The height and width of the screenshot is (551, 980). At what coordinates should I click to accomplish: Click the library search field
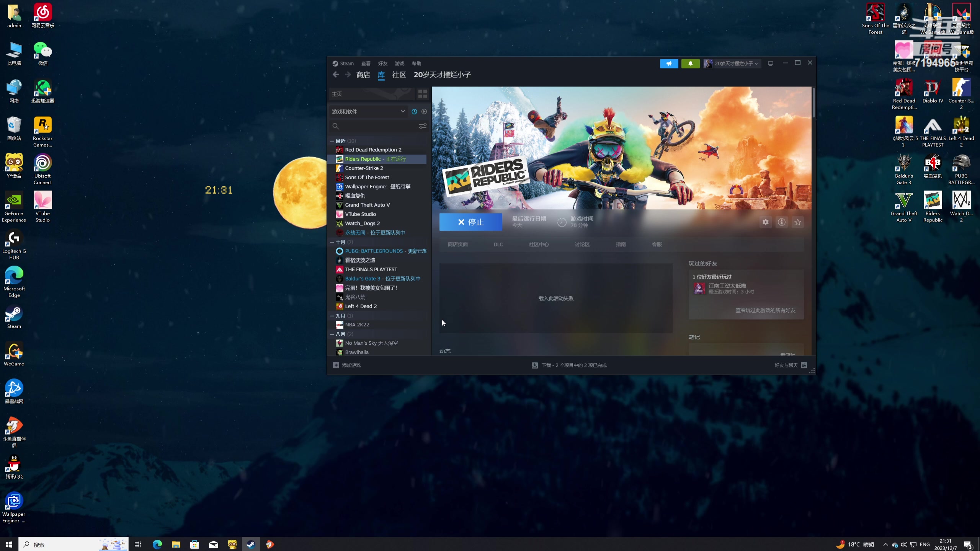pos(373,126)
